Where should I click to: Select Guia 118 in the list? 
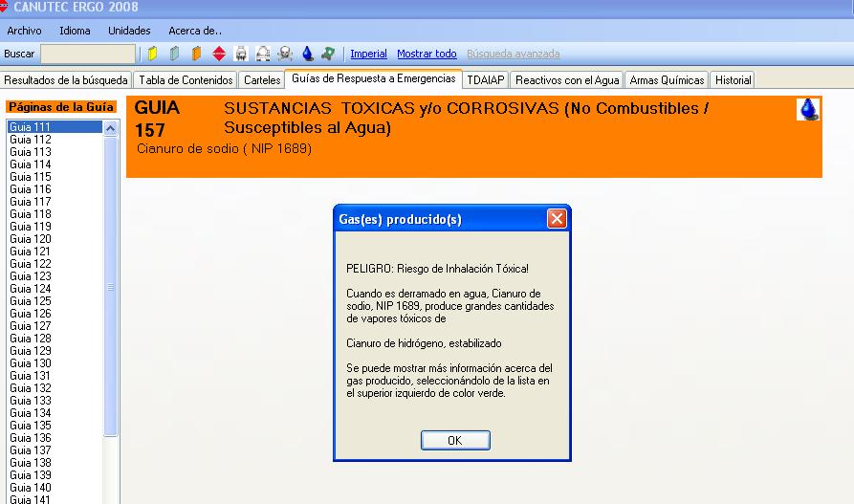point(55,214)
